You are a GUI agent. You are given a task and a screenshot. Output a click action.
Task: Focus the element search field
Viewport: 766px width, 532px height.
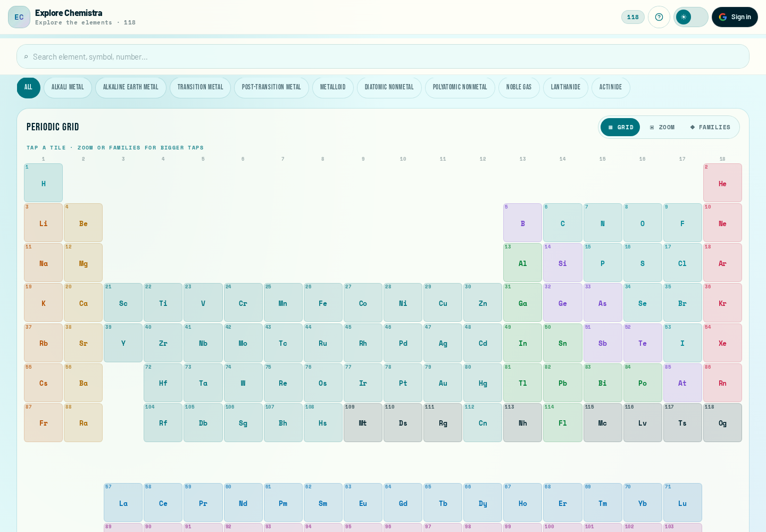(x=383, y=56)
